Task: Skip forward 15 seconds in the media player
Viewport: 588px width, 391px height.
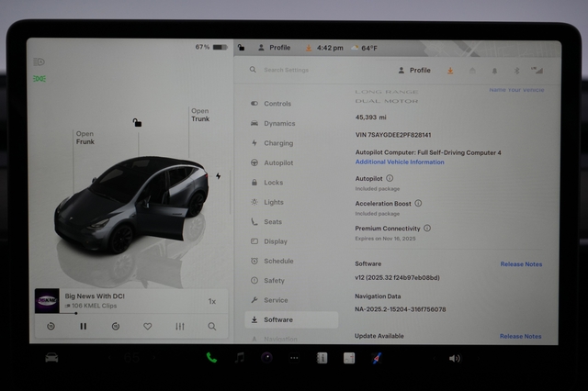Action: [x=116, y=327]
